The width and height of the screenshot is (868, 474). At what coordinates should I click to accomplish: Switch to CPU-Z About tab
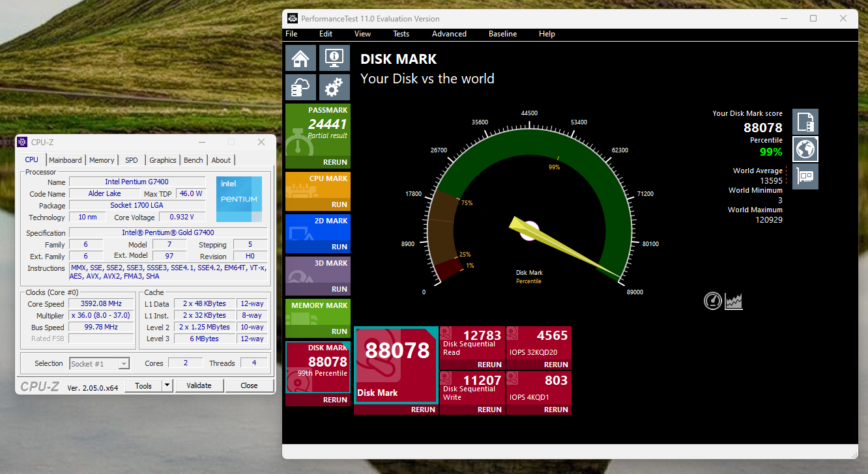[x=221, y=160]
